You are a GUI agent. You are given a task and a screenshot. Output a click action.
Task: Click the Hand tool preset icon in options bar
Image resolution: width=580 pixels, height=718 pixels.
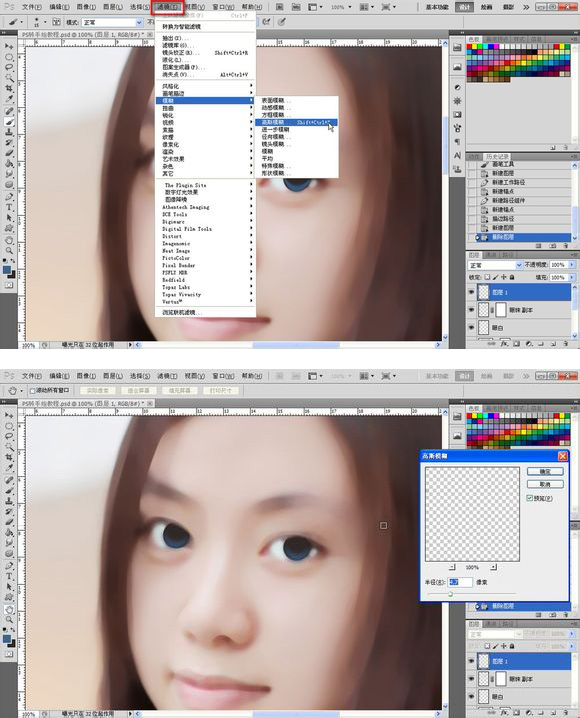pyautogui.click(x=15, y=391)
